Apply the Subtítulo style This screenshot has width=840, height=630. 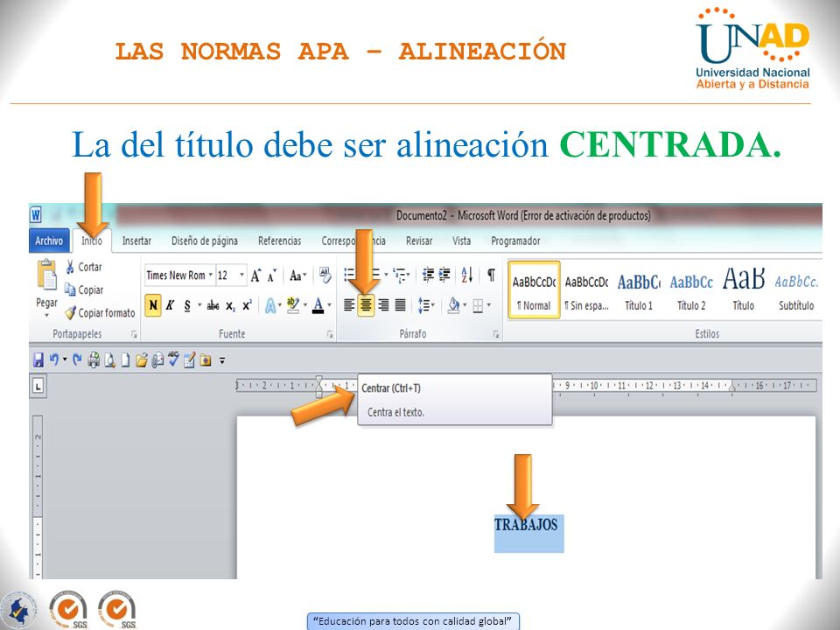796,290
